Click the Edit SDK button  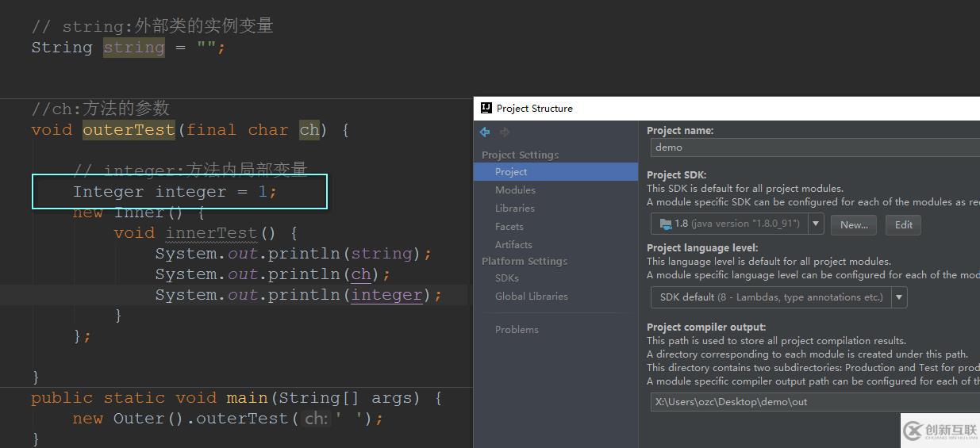(903, 224)
